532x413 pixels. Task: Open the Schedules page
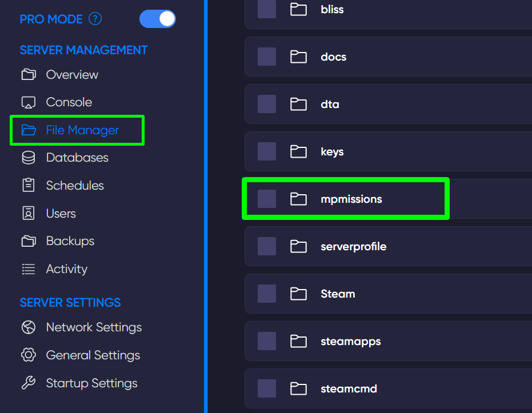(x=75, y=186)
